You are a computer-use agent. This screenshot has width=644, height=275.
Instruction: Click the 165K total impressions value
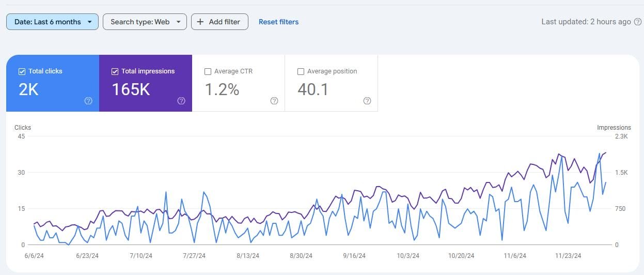click(131, 90)
